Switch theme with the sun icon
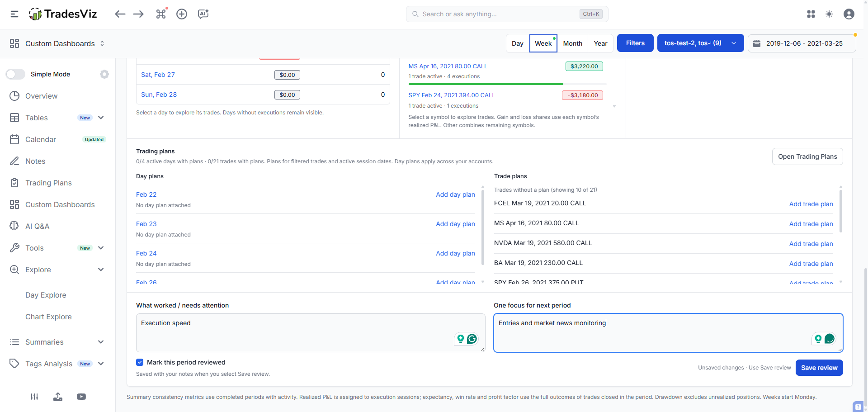The width and height of the screenshot is (868, 412). 829,14
